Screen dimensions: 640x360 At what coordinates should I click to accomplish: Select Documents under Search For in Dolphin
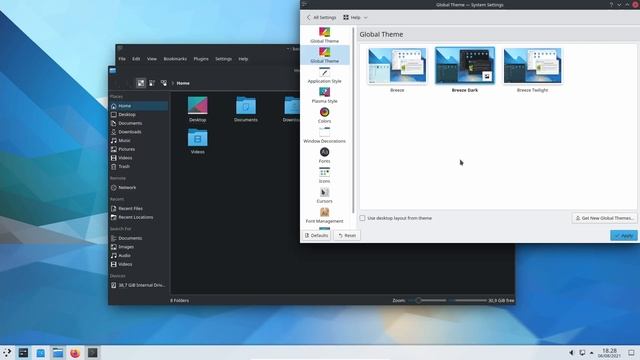coord(139,238)
